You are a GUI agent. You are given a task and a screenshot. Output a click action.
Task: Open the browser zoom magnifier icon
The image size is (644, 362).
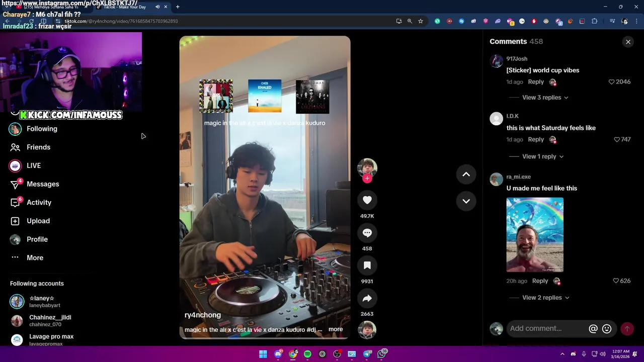click(410, 21)
